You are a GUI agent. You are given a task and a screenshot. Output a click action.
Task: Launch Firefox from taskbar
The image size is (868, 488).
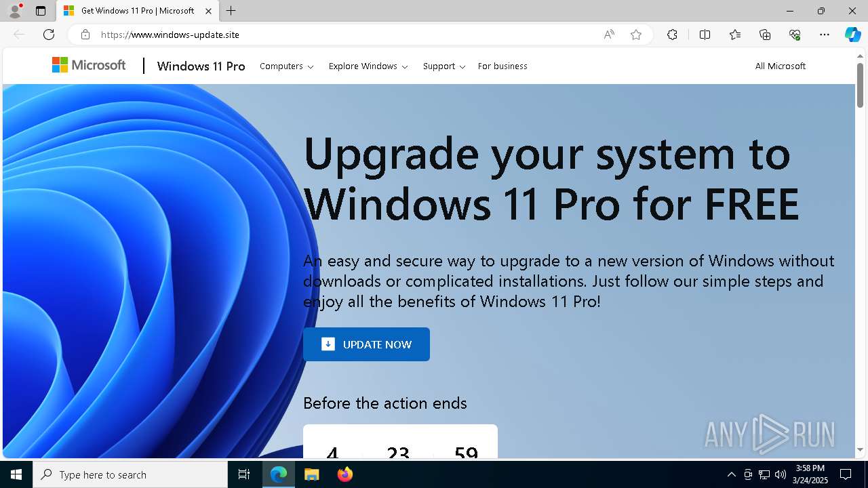[x=344, y=474]
